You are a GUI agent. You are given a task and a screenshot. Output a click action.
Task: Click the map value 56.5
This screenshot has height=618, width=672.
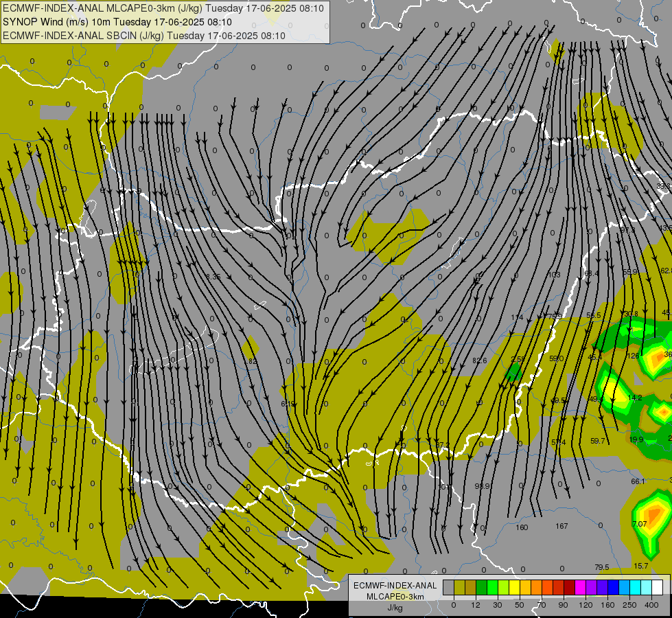(594, 315)
